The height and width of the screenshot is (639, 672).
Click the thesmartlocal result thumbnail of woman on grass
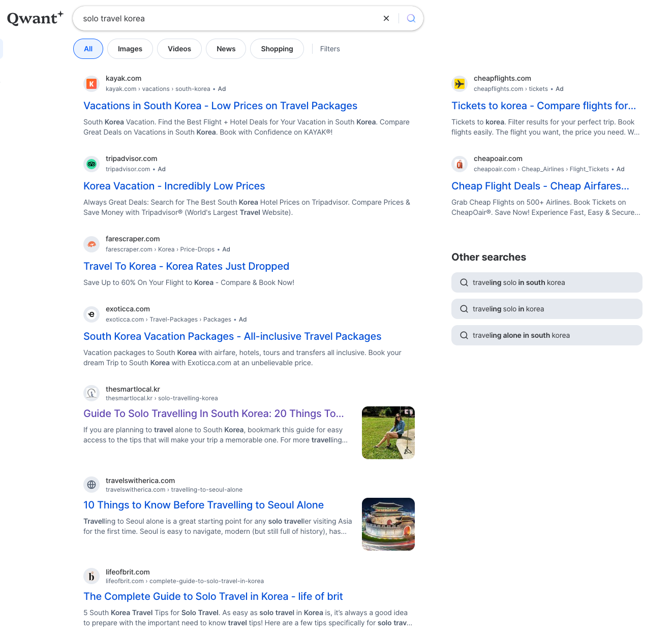click(x=388, y=433)
